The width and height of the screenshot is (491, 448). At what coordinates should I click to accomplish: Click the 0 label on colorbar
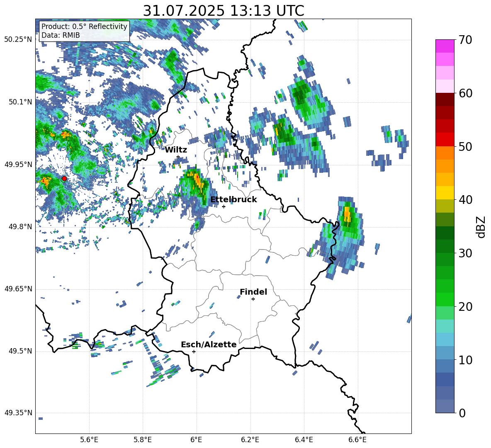[462, 413]
